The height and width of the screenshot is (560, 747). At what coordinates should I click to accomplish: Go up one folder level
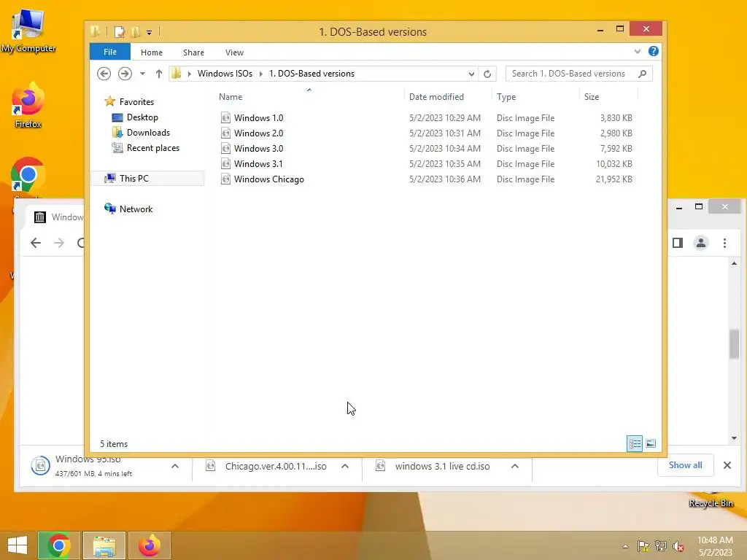point(158,74)
